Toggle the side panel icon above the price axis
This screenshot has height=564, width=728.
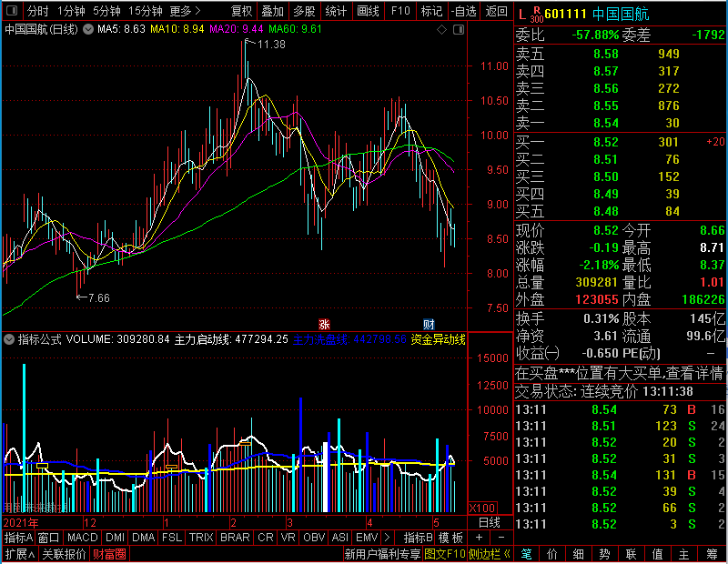[x=459, y=30]
